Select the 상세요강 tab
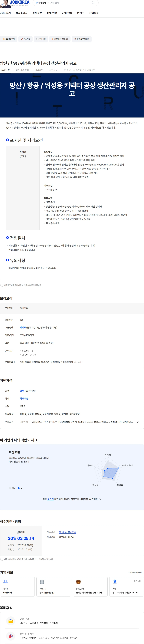Image resolution: width=144 pixels, height=644 pixels. click(5, 70)
